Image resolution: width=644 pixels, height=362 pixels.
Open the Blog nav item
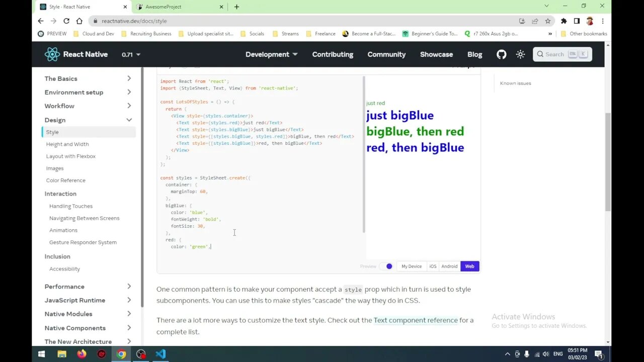(474, 54)
